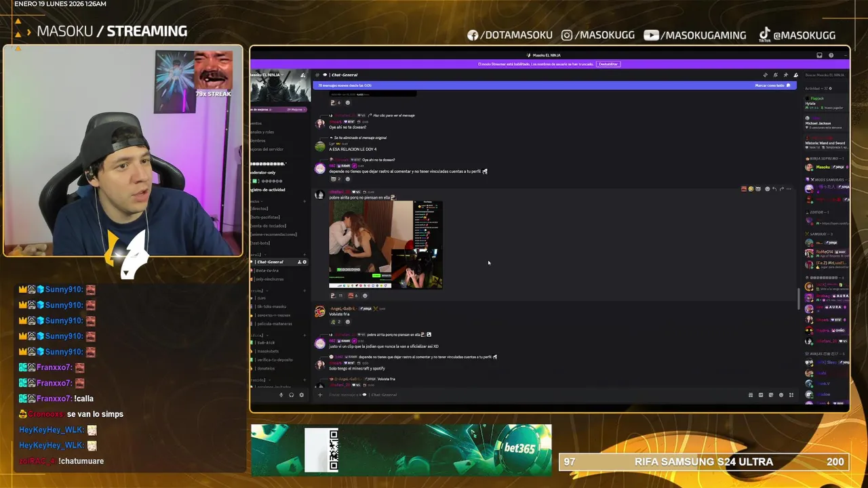Image resolution: width=868 pixels, height=488 pixels.
Task: Click Chat-General channel settings gear
Action: point(304,262)
